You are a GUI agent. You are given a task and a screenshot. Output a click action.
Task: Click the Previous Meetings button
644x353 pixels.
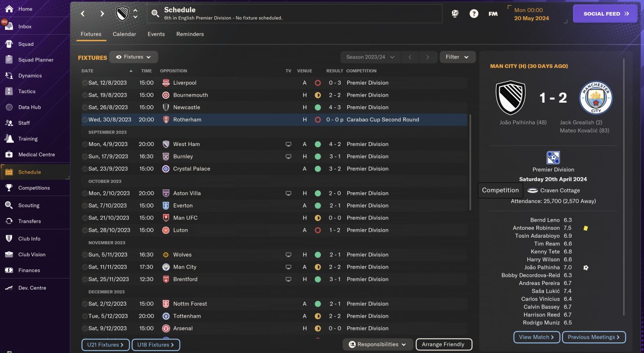pos(594,337)
